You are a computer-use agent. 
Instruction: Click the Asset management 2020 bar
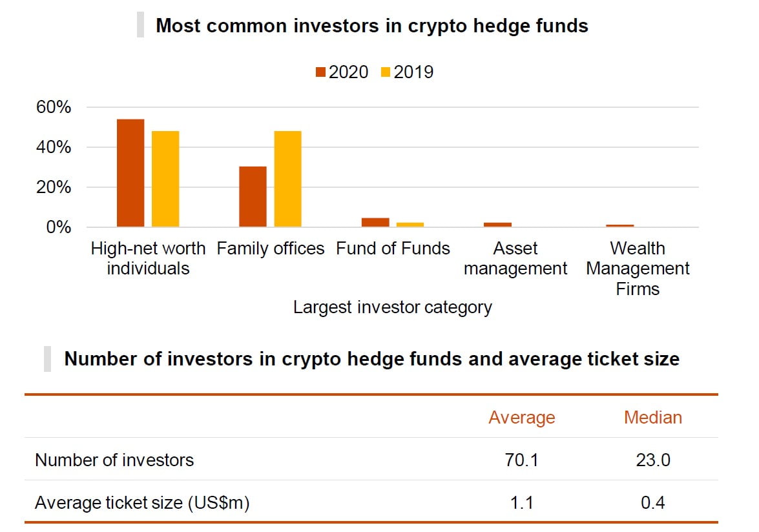point(497,225)
